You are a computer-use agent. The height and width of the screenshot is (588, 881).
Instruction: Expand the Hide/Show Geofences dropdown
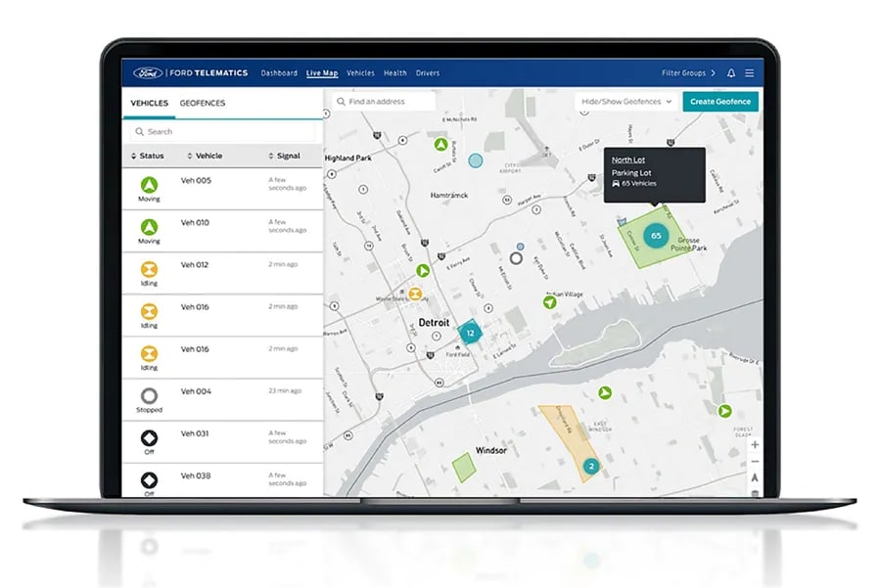coord(626,102)
